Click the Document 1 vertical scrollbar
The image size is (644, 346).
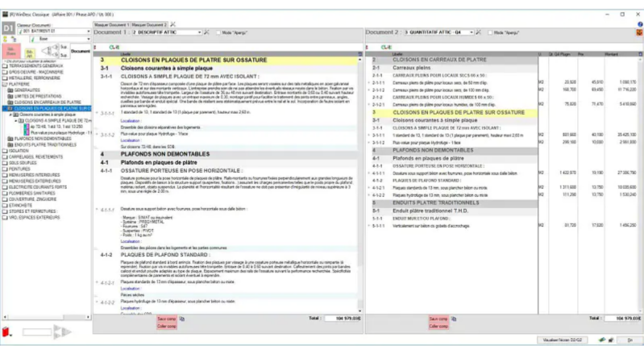360,185
